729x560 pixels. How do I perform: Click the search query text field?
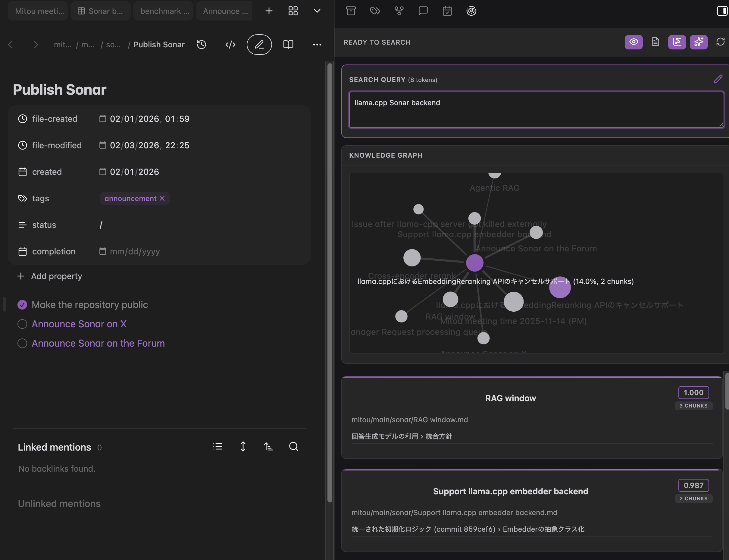(x=536, y=110)
